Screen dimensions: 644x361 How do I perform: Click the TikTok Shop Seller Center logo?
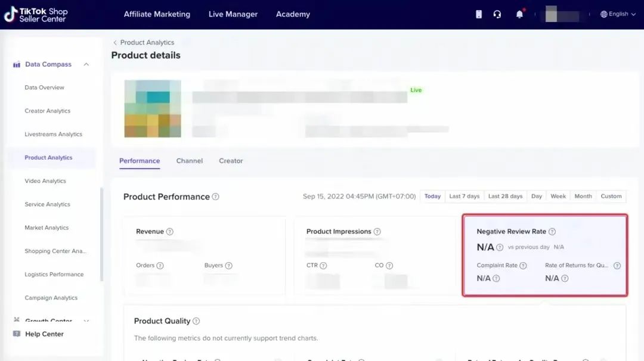[x=36, y=15]
